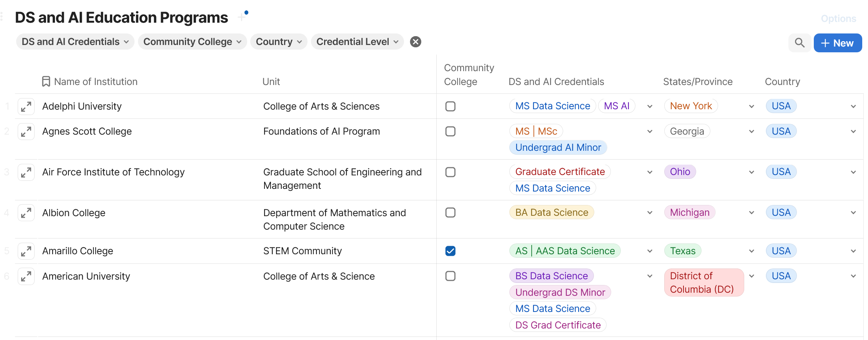Expand the Albion College row
Image resolution: width=868 pixels, height=340 pixels.
[26, 213]
